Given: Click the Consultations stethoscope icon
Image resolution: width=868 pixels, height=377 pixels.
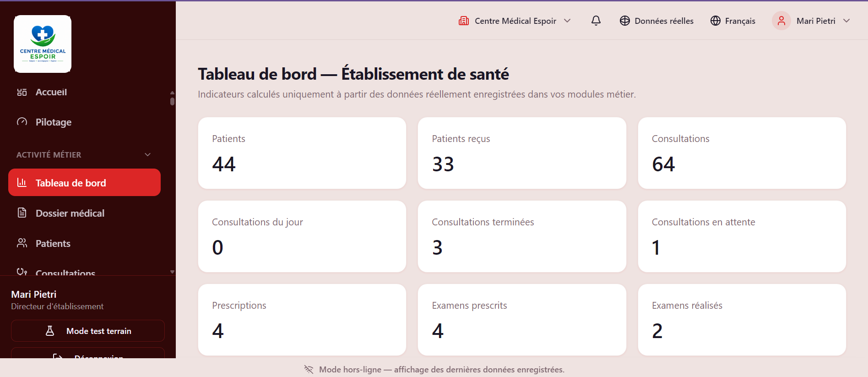Looking at the screenshot, I should 22,272.
